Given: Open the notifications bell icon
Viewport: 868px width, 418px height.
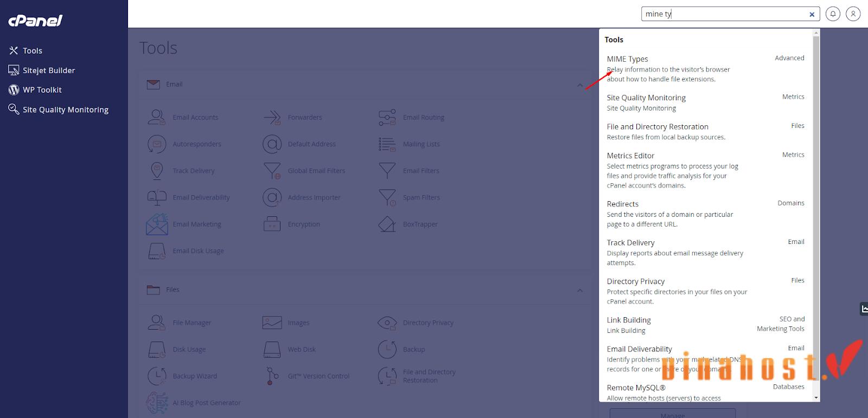Looking at the screenshot, I should pos(833,14).
